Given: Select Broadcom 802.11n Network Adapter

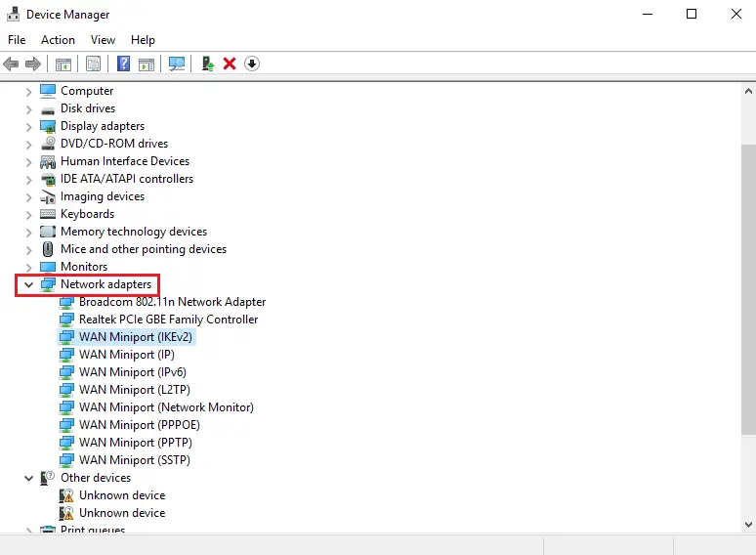Looking at the screenshot, I should click(172, 302).
